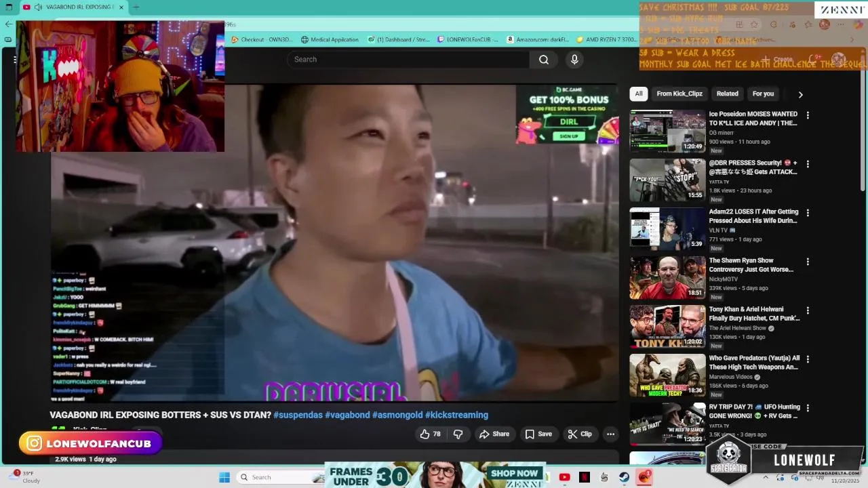
Task: Open the Adam22 LOSES IT thumbnail
Action: click(667, 229)
